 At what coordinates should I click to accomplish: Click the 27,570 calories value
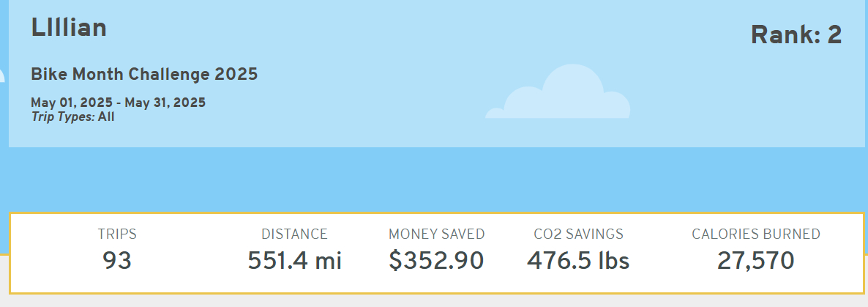coord(756,260)
